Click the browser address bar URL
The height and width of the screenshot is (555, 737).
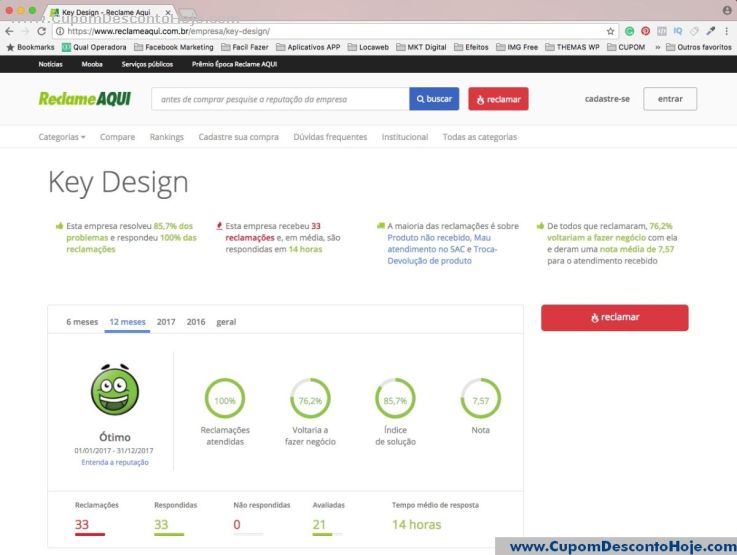(168, 31)
